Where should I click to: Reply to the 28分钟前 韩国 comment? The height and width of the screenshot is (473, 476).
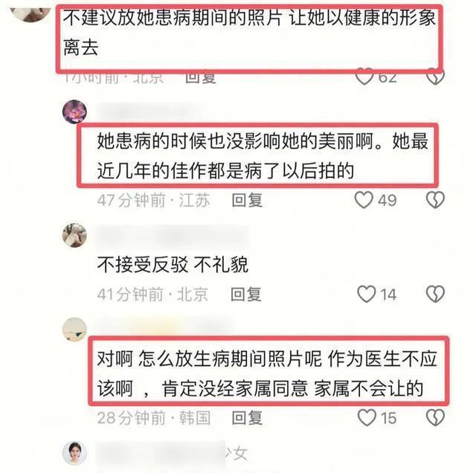click(247, 418)
